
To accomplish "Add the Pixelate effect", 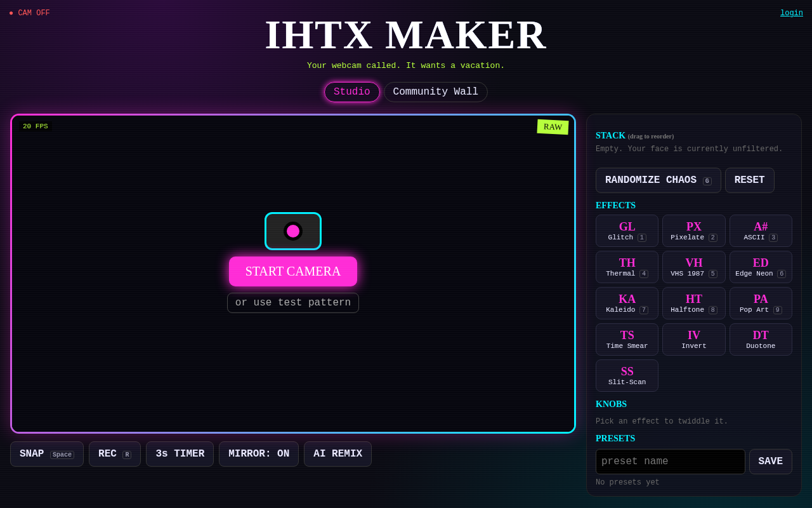I will pos(694,231).
